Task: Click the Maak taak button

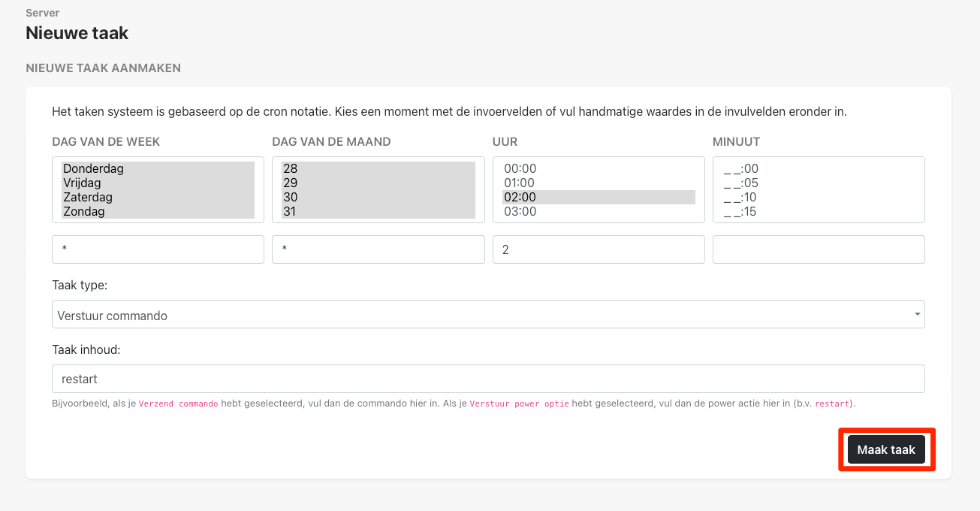Action: pyautogui.click(x=886, y=449)
